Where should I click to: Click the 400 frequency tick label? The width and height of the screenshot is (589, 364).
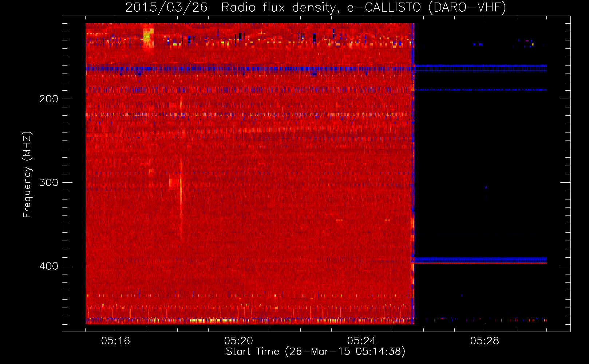[x=49, y=266]
